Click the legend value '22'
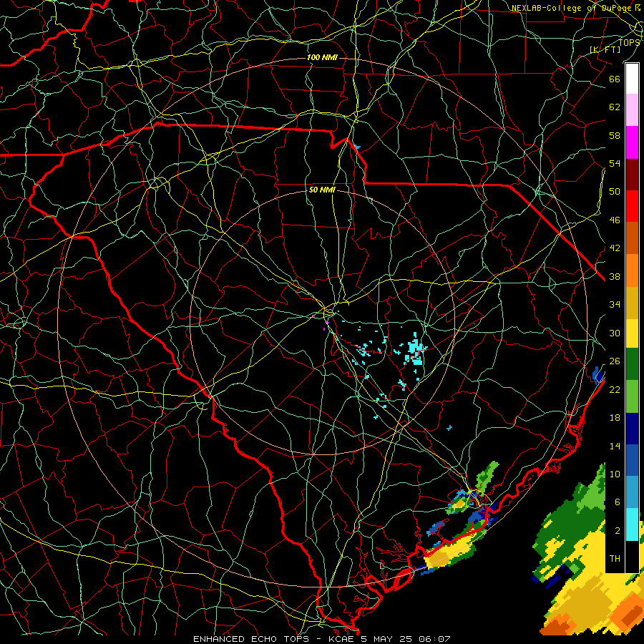The image size is (644, 644). 615,389
